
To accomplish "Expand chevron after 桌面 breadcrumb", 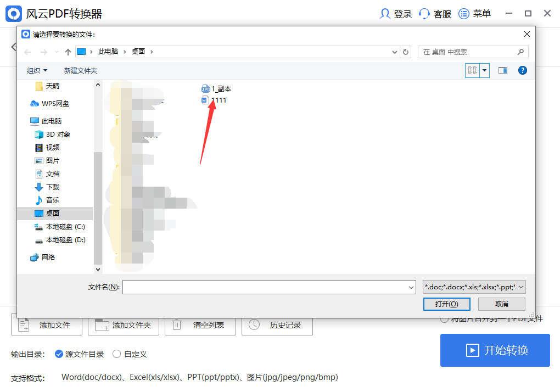I will tap(152, 52).
